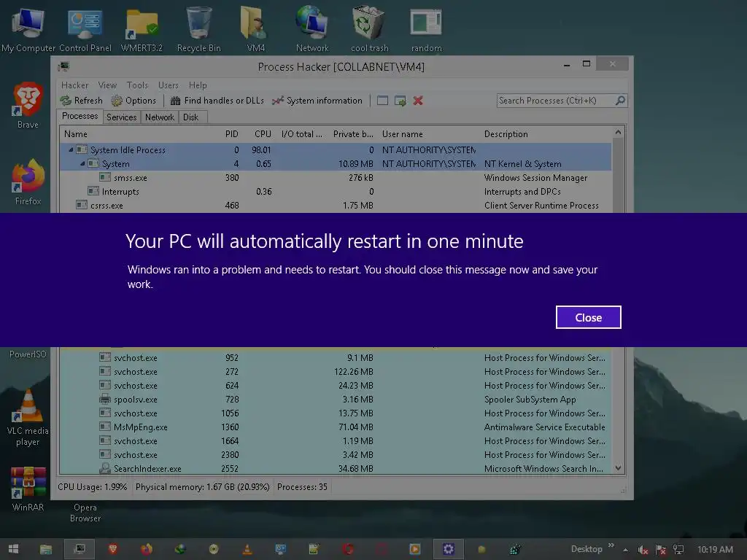Expand the Desktop toolbar chevron
747x560 pixels.
tap(611, 545)
